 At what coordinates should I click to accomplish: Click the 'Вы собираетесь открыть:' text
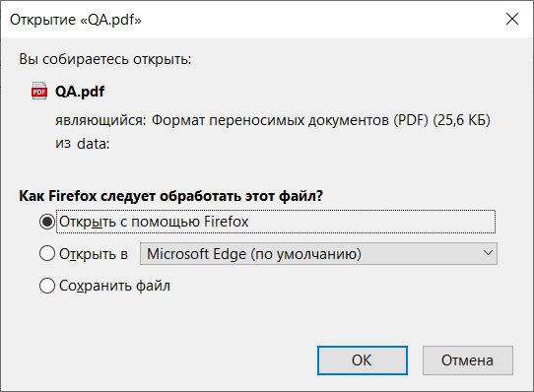point(105,59)
